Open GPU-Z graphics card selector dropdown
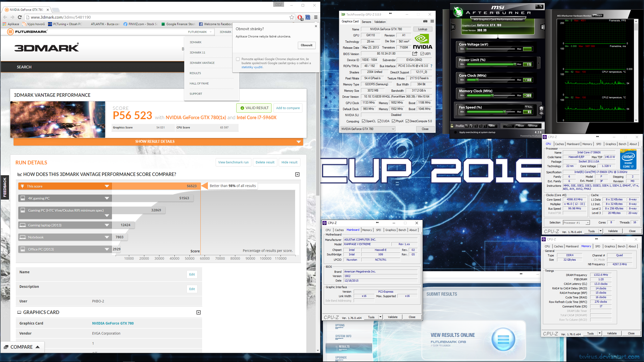This screenshot has height=362, width=644. 368,129
